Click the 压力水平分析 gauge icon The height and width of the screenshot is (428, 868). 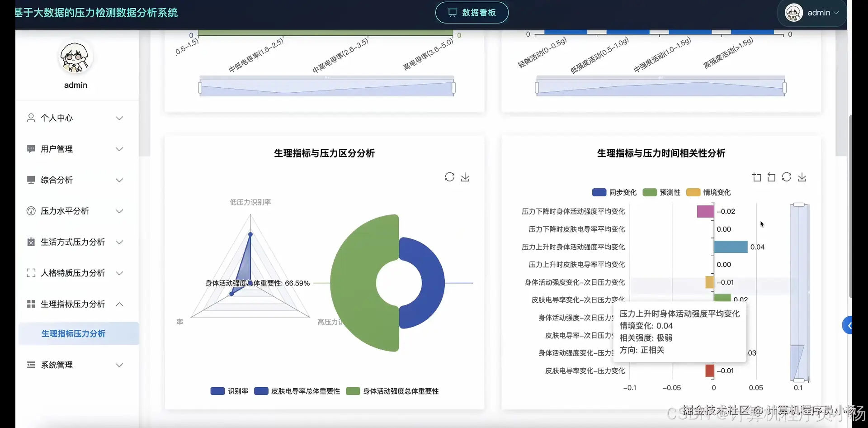[31, 211]
